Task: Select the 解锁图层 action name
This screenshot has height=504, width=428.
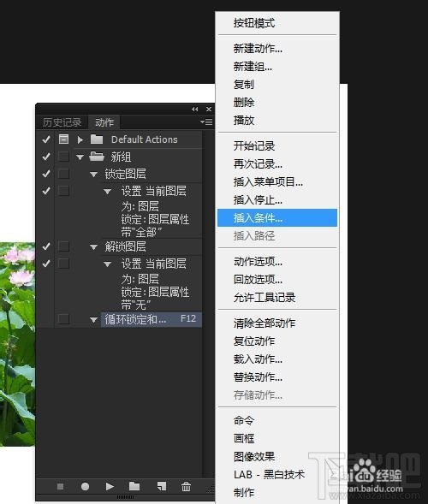Action: tap(126, 246)
